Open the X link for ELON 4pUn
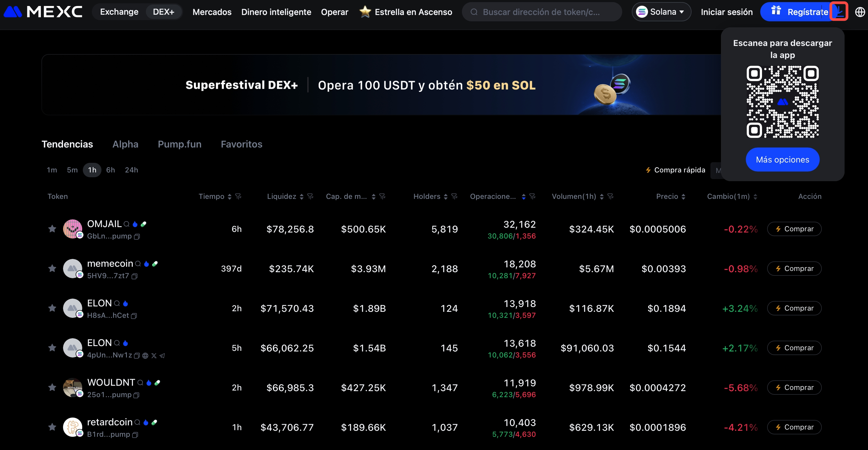The width and height of the screenshot is (868, 450). click(154, 356)
